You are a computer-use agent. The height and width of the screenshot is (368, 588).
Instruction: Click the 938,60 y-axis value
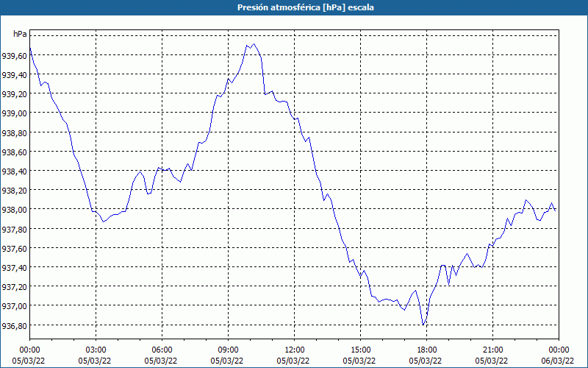[x=14, y=152]
